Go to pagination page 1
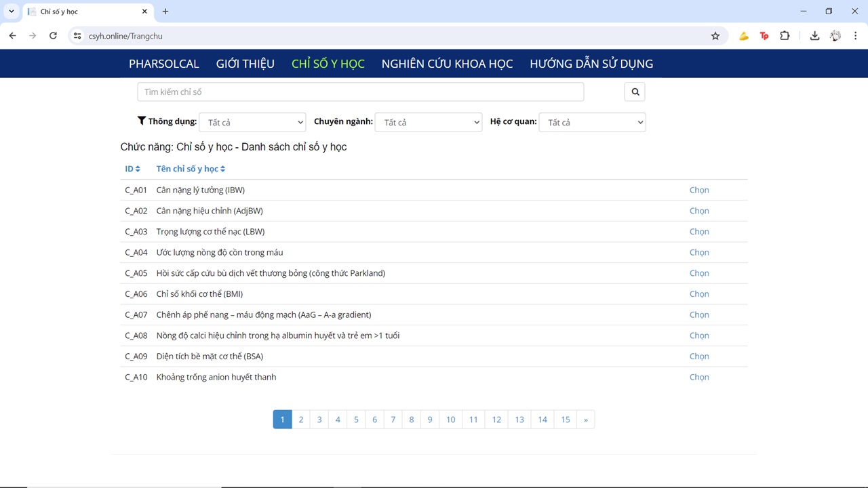Viewport: 868px width, 488px height. pyautogui.click(x=282, y=420)
